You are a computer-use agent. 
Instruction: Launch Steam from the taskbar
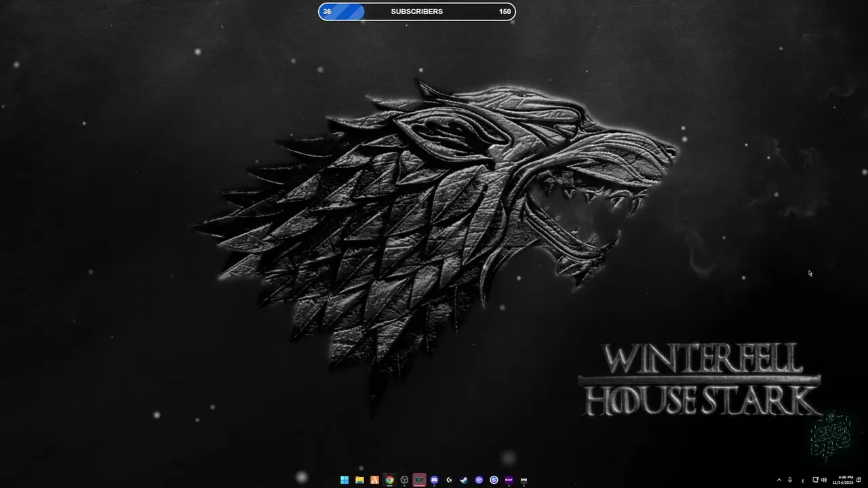point(464,480)
